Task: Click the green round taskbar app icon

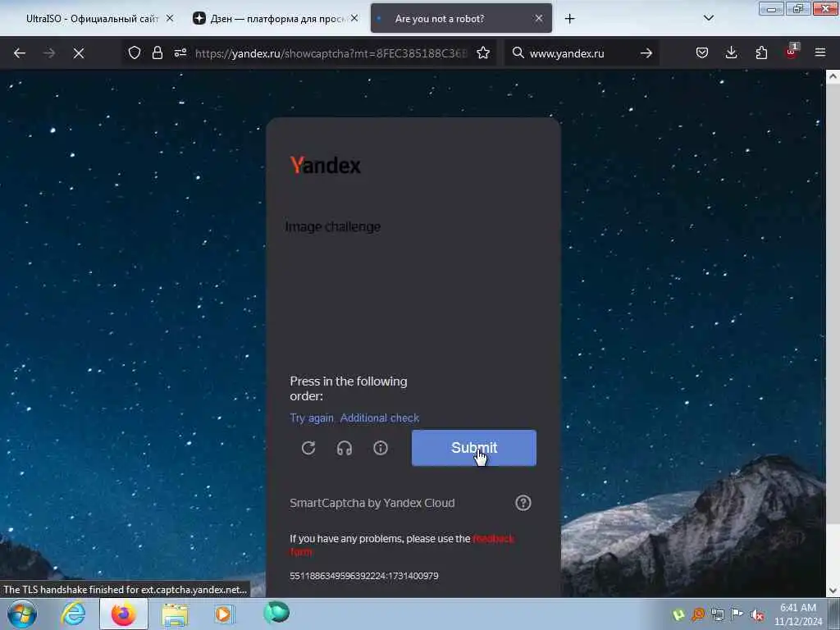Action: click(276, 613)
